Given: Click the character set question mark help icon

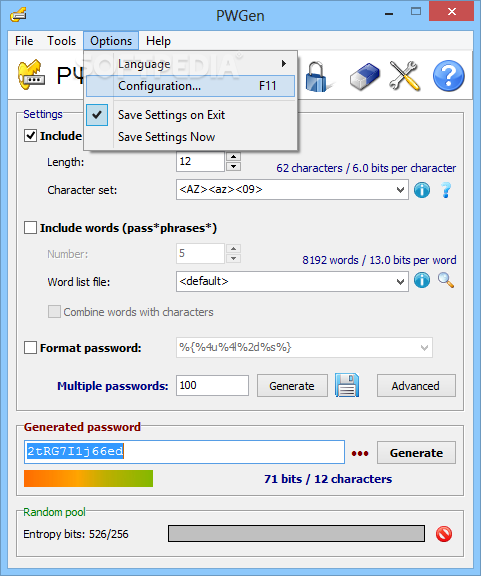Looking at the screenshot, I should tap(446, 190).
